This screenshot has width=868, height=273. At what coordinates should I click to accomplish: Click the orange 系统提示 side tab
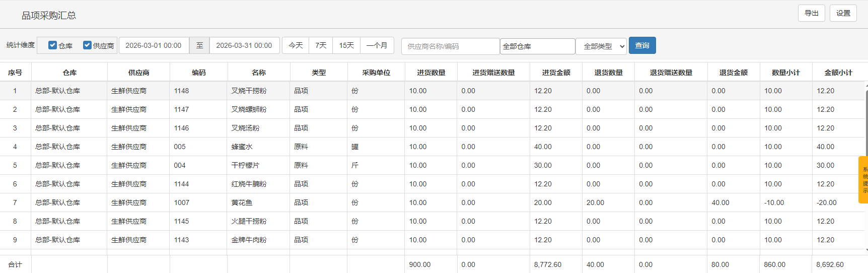click(x=864, y=180)
